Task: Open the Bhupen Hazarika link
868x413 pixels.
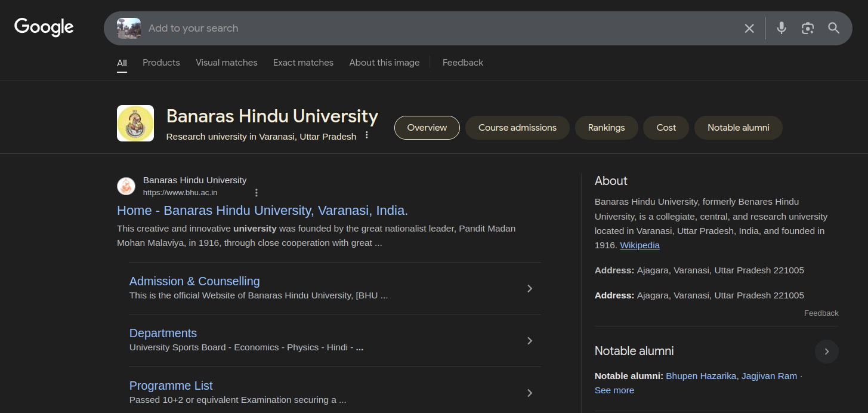Action: [701, 376]
